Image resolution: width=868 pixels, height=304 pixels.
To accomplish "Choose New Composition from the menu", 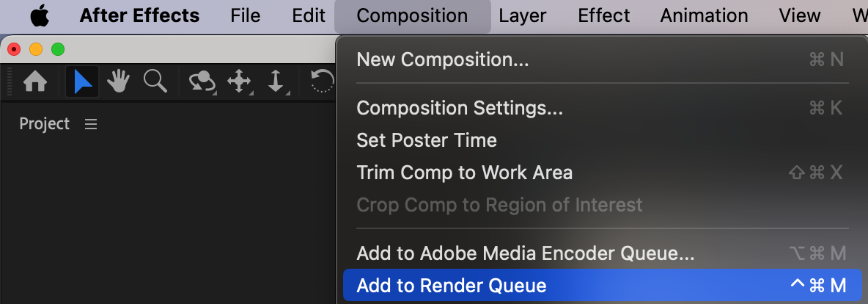I will point(442,59).
